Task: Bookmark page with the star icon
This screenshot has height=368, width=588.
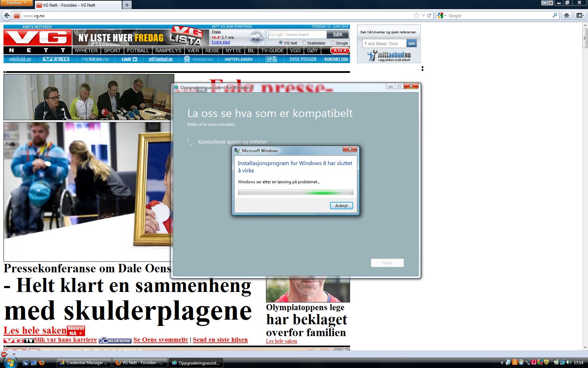Action: click(416, 15)
